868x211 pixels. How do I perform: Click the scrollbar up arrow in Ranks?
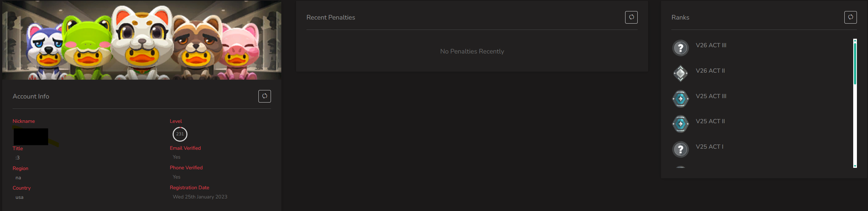pos(855,40)
